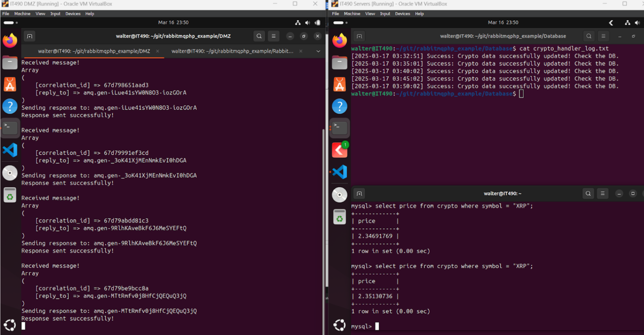Click the volume icon in Servers top bar
This screenshot has width=644, height=335.
coord(637,23)
